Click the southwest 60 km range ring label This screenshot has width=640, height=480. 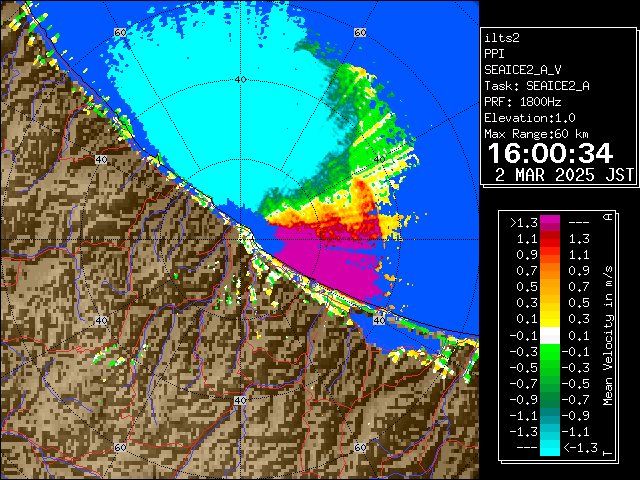pyautogui.click(x=120, y=448)
